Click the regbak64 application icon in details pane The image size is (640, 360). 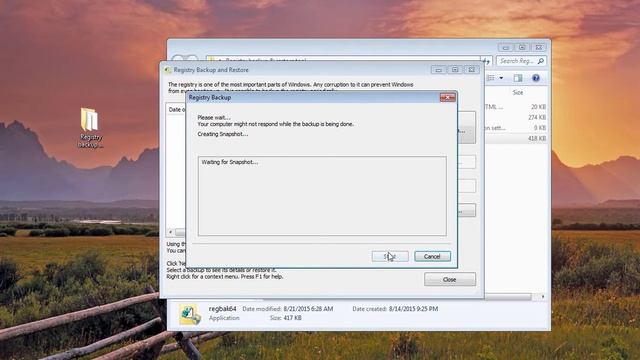pyautogui.click(x=189, y=314)
